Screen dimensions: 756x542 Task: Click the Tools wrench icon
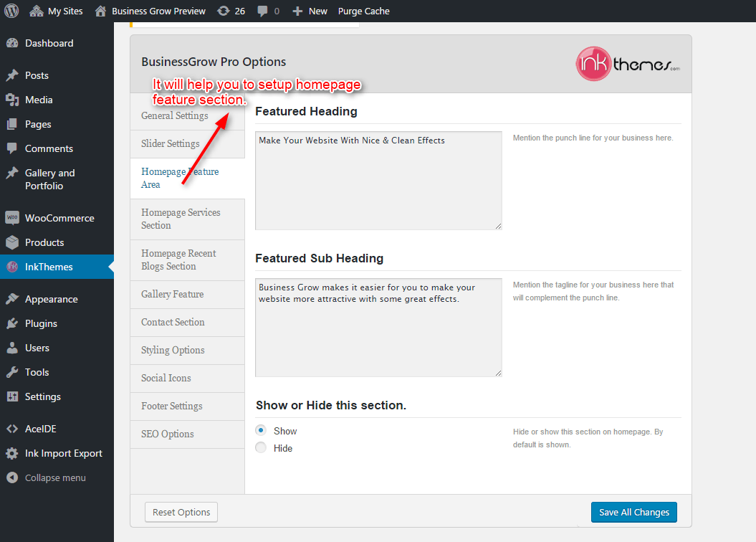tap(12, 372)
